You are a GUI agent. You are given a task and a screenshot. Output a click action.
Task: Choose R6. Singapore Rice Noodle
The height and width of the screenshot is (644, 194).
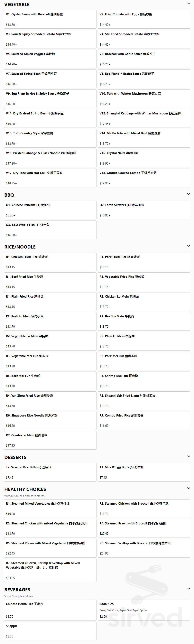50,420
